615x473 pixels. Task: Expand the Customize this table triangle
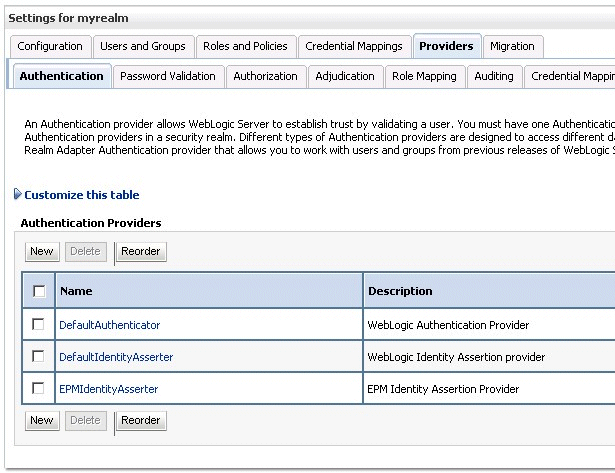[18, 195]
